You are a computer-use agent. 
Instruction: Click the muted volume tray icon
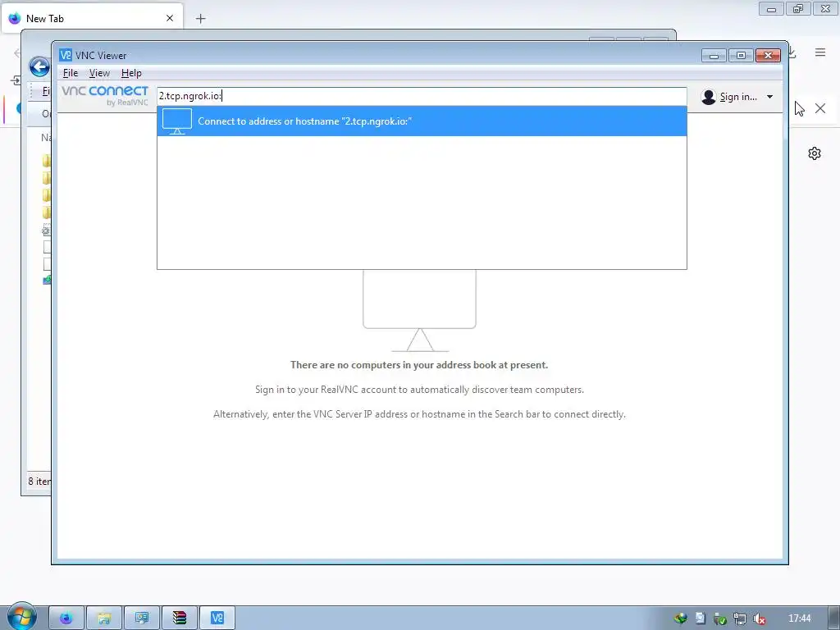[759, 619]
